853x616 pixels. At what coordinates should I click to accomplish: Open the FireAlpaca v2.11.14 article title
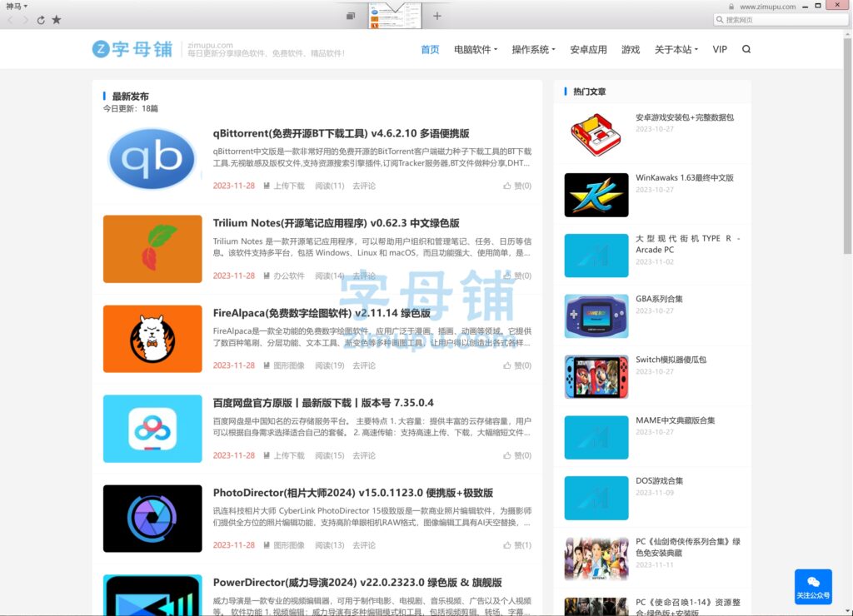[x=322, y=313]
